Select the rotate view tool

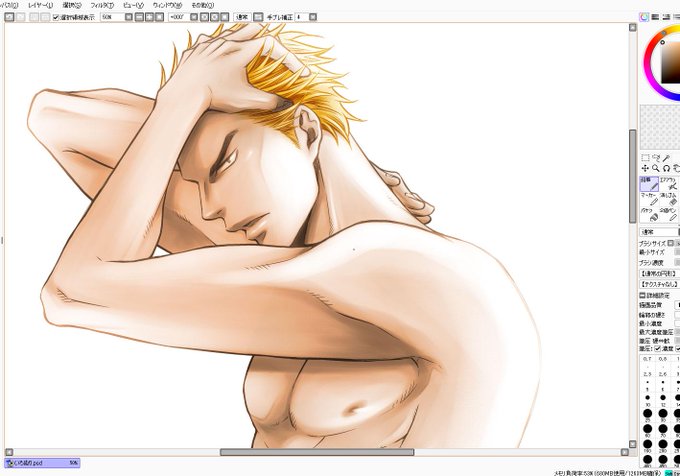(x=667, y=168)
